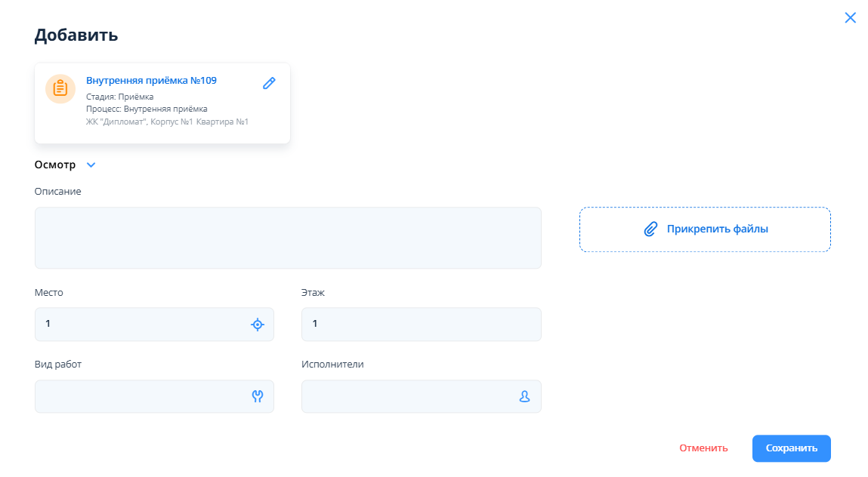Screen dimensions: 868x477
Task: Open the Исполнители selection field
Action: point(408,397)
